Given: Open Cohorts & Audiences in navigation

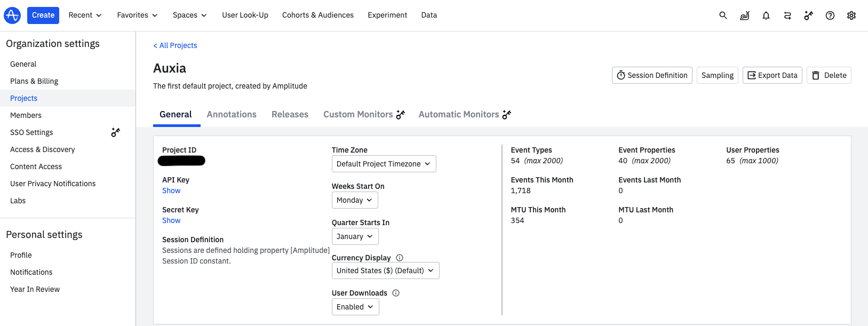Looking at the screenshot, I should (x=318, y=15).
